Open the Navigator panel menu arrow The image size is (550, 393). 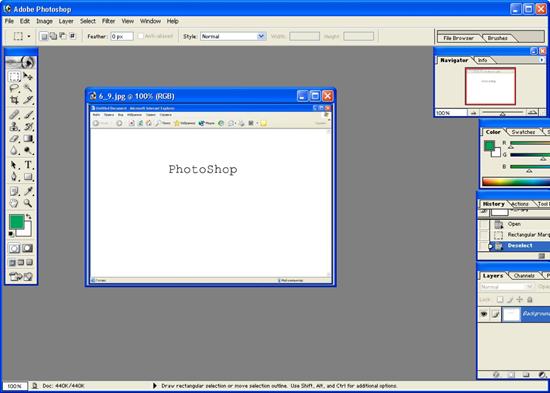542,60
